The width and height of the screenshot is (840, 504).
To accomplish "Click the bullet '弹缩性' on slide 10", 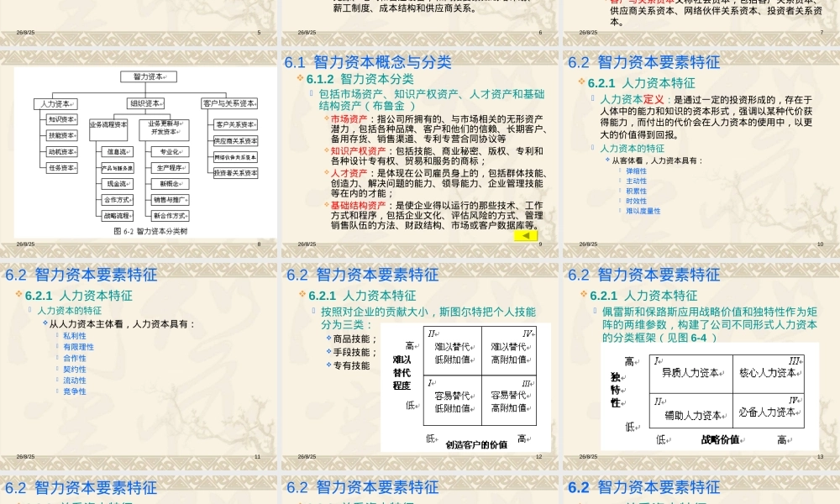I will click(x=636, y=171).
